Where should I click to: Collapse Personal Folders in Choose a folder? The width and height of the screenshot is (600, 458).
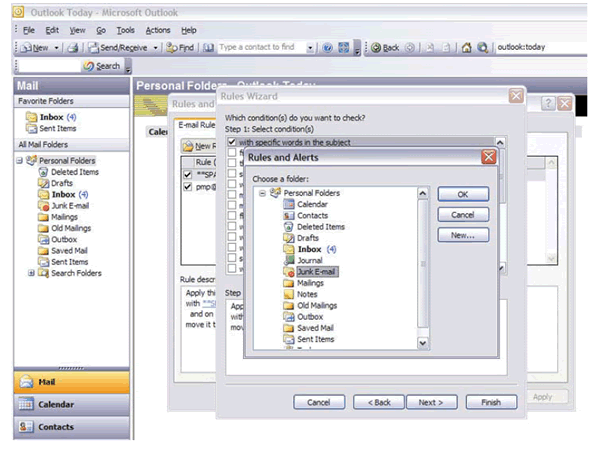click(262, 193)
